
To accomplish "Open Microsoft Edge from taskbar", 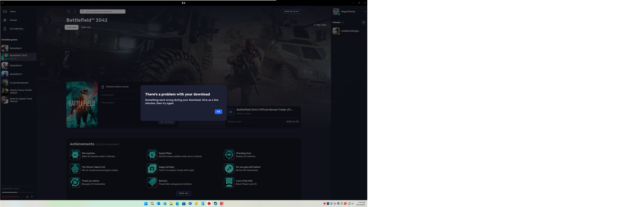I will (178, 204).
